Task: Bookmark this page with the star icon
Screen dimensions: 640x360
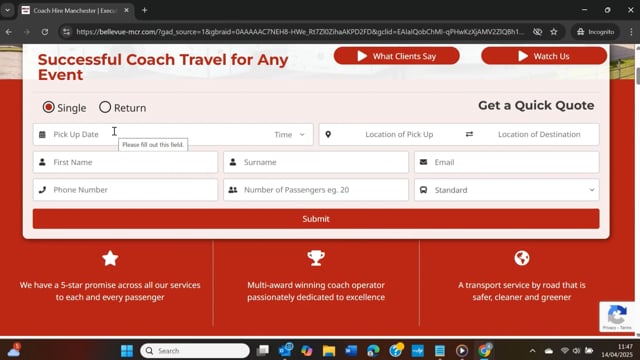Action: pos(553,32)
